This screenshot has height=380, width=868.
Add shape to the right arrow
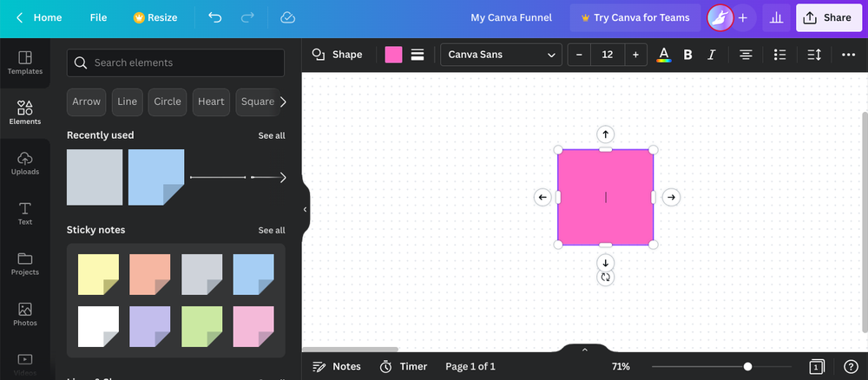click(671, 197)
